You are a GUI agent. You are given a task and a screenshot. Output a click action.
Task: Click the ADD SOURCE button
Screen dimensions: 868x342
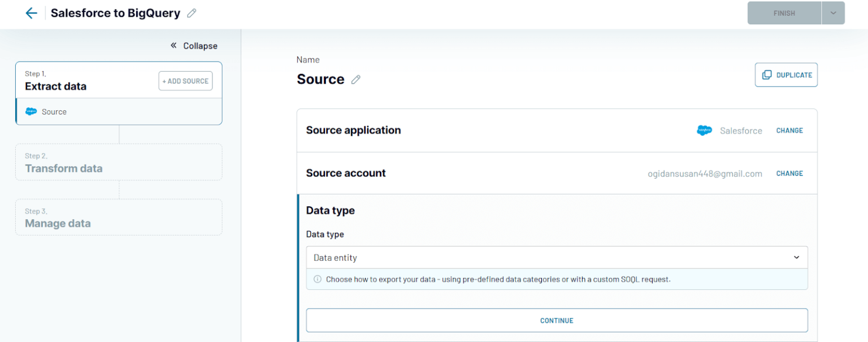(x=185, y=81)
